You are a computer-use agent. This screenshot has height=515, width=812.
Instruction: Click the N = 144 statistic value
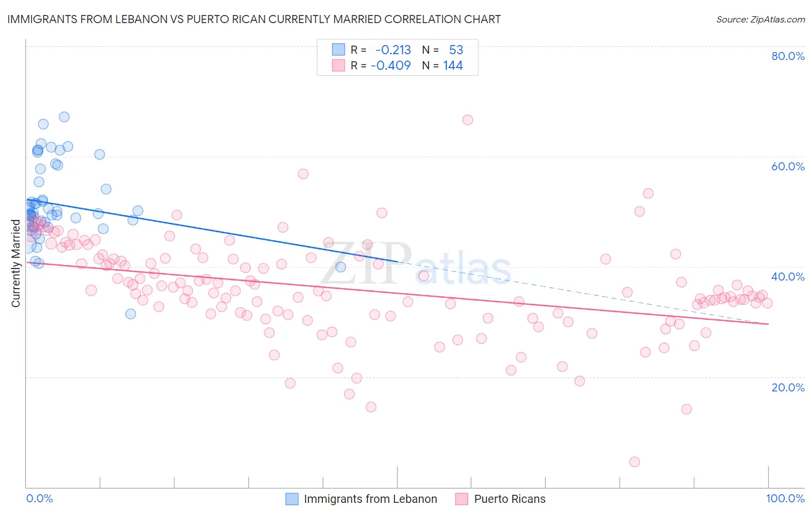(442, 65)
